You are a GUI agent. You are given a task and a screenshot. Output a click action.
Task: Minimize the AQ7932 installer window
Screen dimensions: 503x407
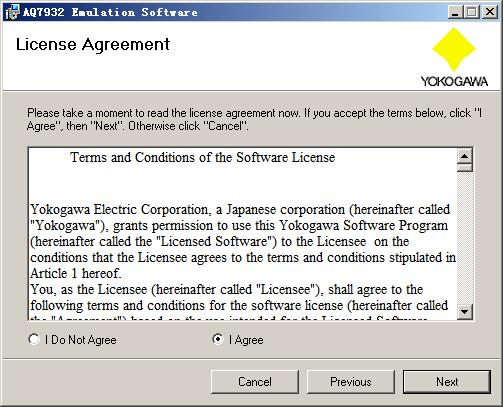click(x=455, y=12)
